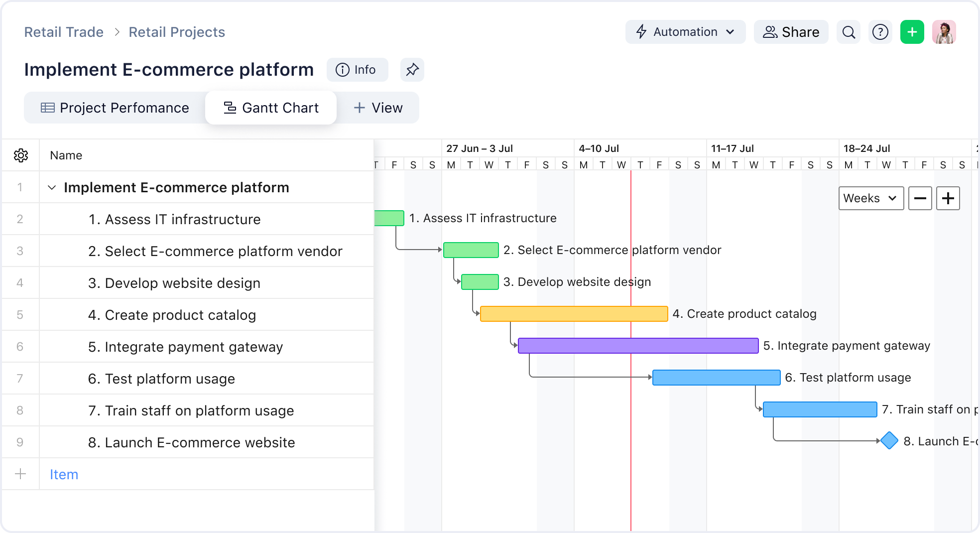Click the Launch E-commerce website milestone diamond

[889, 441]
